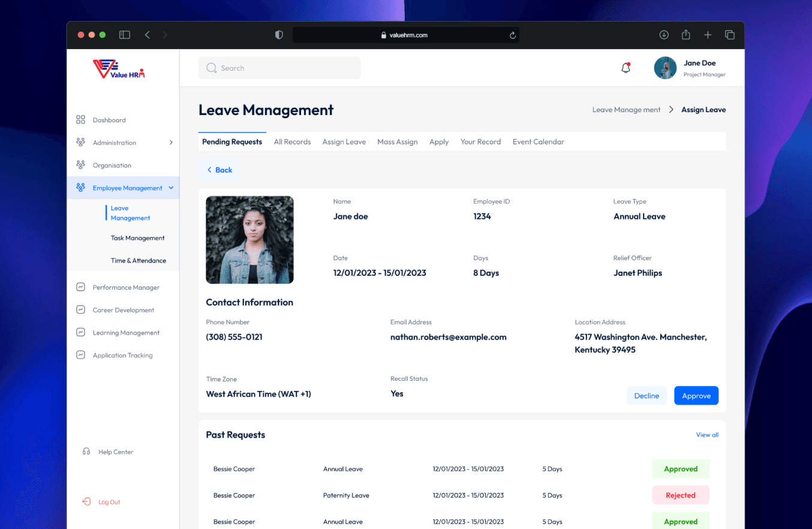
Task: Click the Log Out link
Action: point(109,502)
